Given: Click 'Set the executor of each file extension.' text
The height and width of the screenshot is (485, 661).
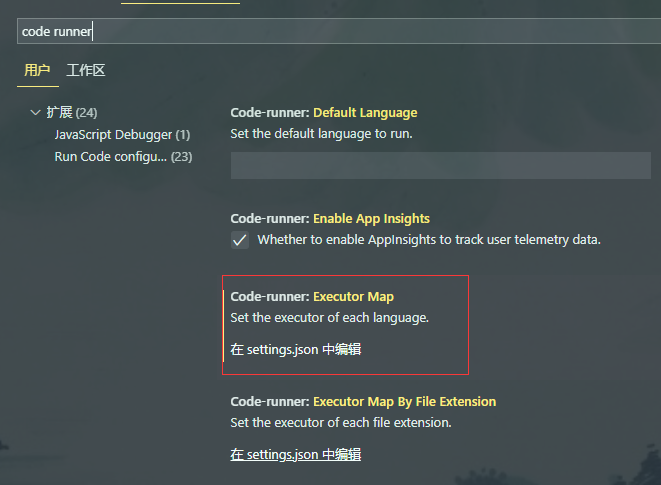Looking at the screenshot, I should [x=340, y=422].
